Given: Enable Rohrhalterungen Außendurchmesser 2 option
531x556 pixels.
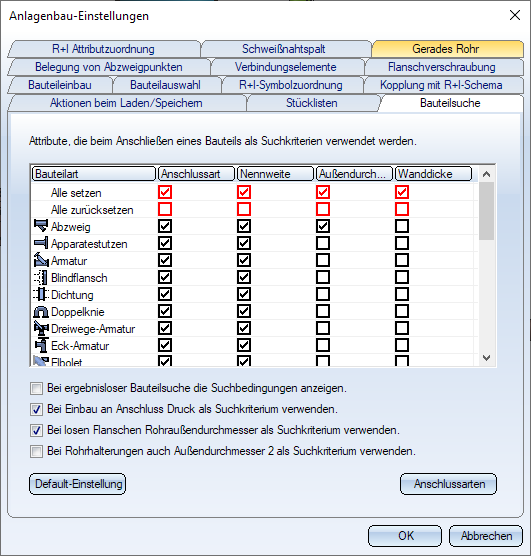Looking at the screenshot, I should [36, 451].
